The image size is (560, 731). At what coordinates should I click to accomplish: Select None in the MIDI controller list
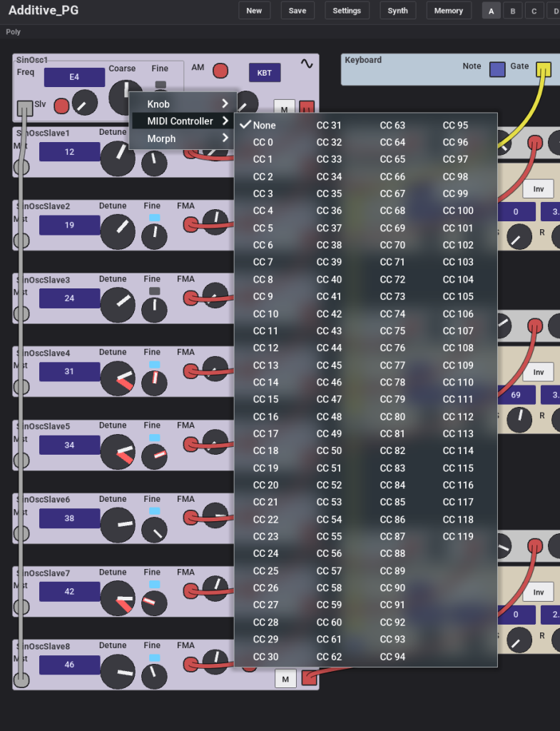point(264,126)
